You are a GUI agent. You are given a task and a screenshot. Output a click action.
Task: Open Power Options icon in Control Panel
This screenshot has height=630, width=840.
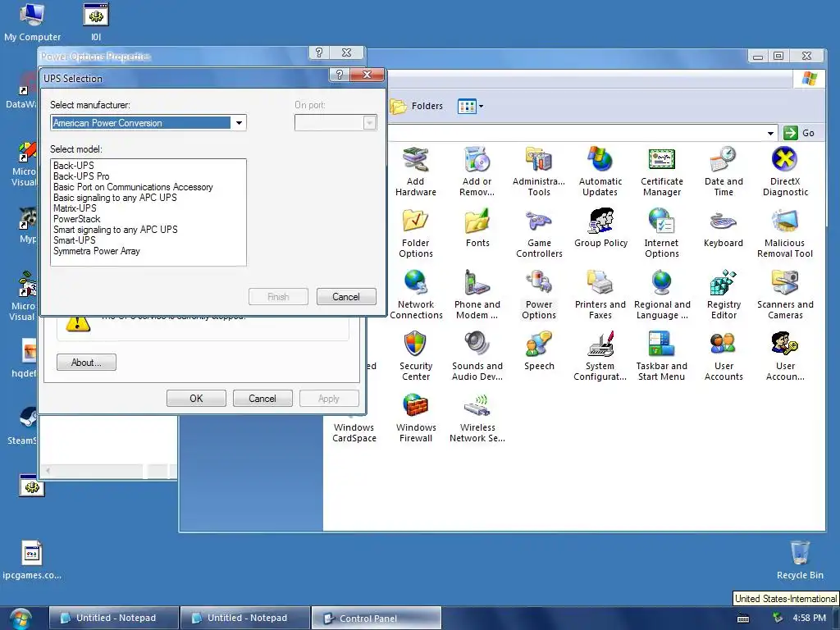click(538, 294)
